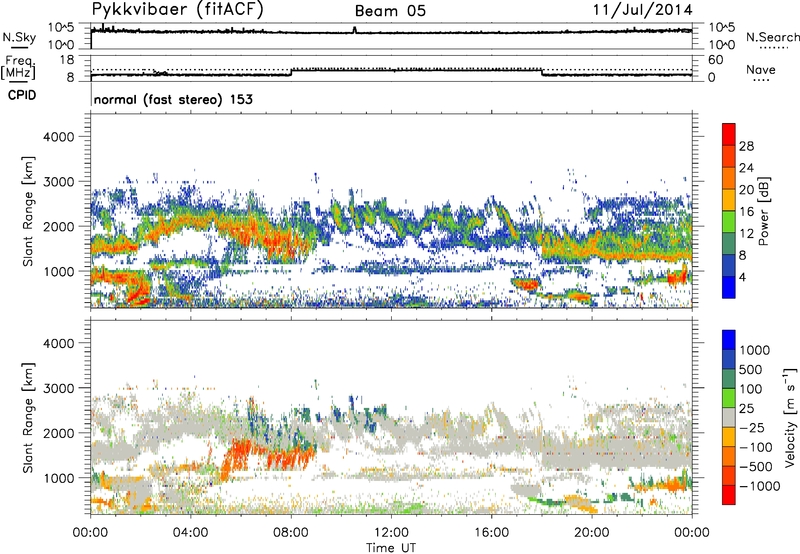Click the "18" frequency axis tick
The width and height of the screenshot is (800, 554).
click(67, 60)
